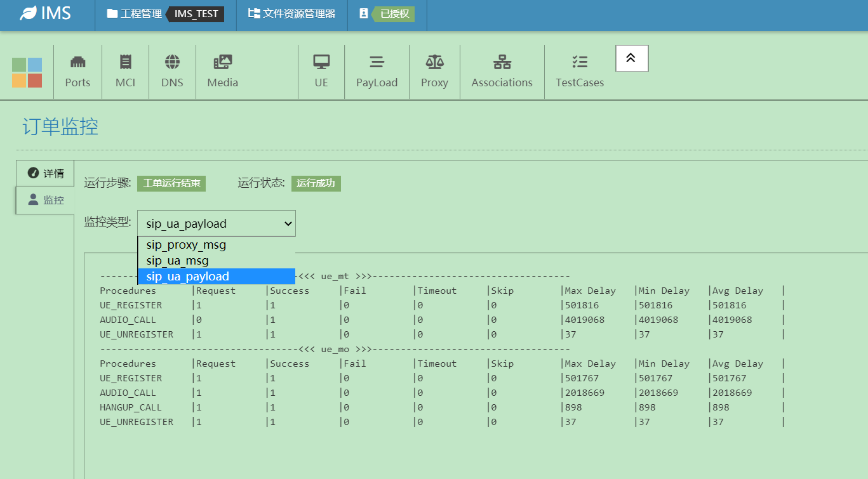This screenshot has width=868, height=479.
Task: Collapse toolbar with double chevron button
Action: pyautogui.click(x=631, y=58)
